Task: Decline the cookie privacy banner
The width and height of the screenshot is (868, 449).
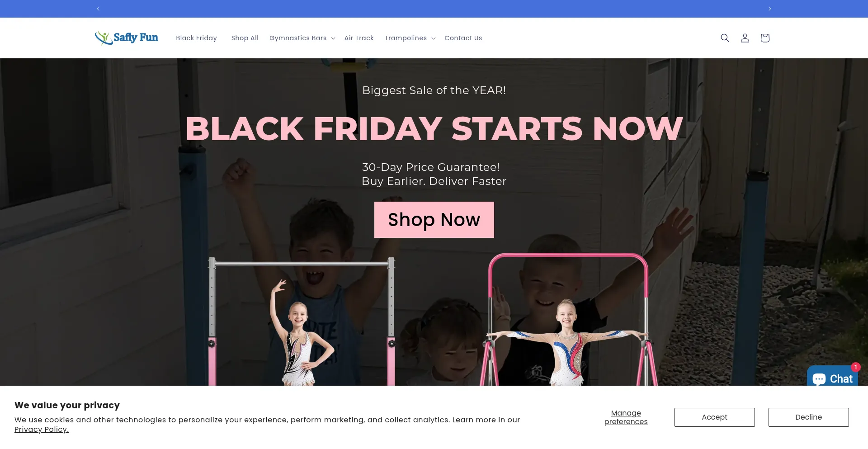Action: pos(808,417)
